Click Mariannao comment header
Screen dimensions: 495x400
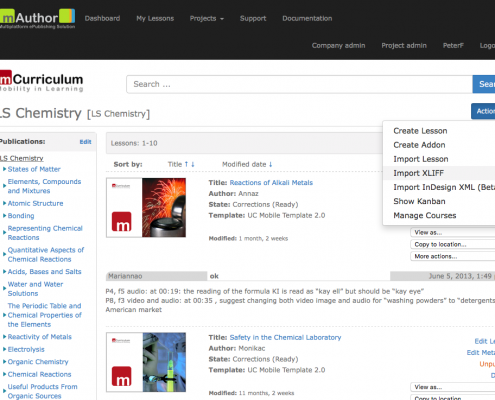pos(156,276)
